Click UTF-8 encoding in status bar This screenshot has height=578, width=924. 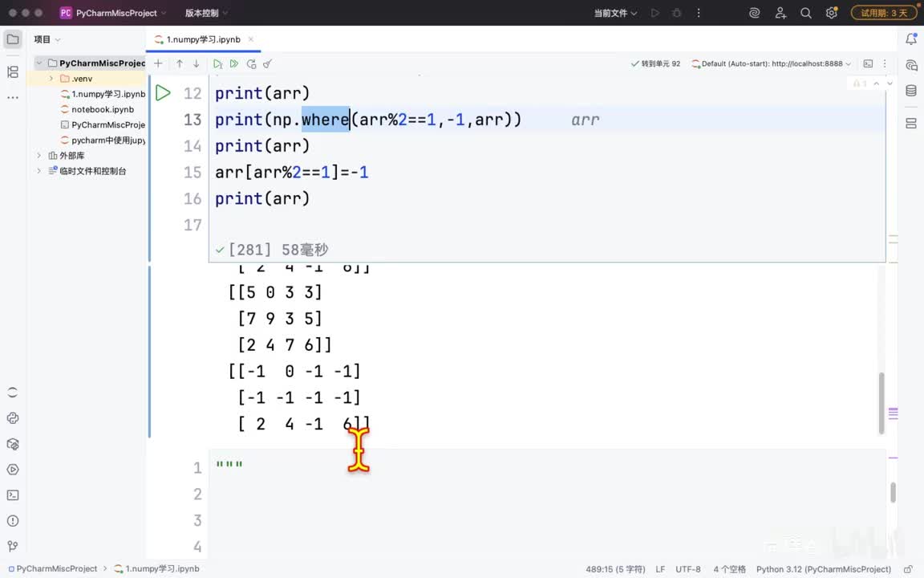(x=687, y=569)
